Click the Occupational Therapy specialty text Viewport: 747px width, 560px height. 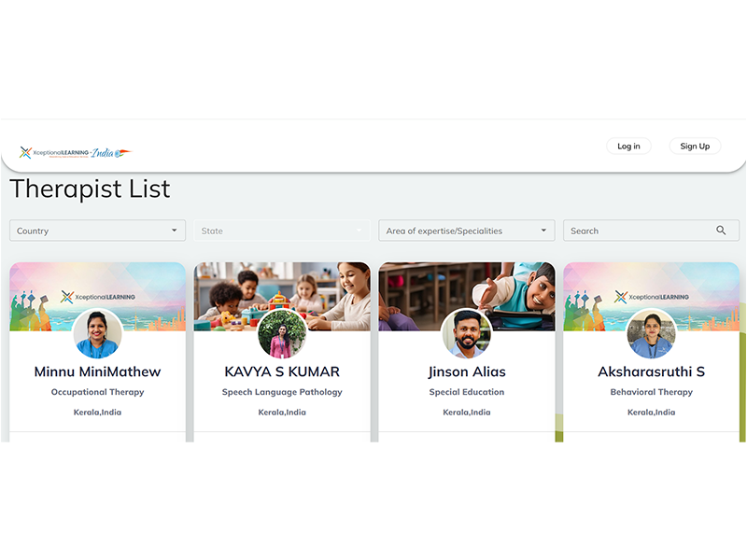point(97,392)
